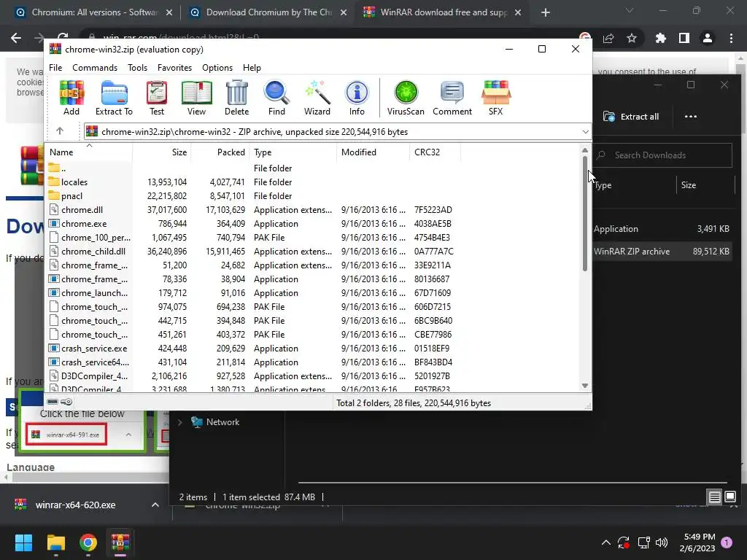Click the Find magnifier icon
This screenshot has width=747, height=560.
276,98
